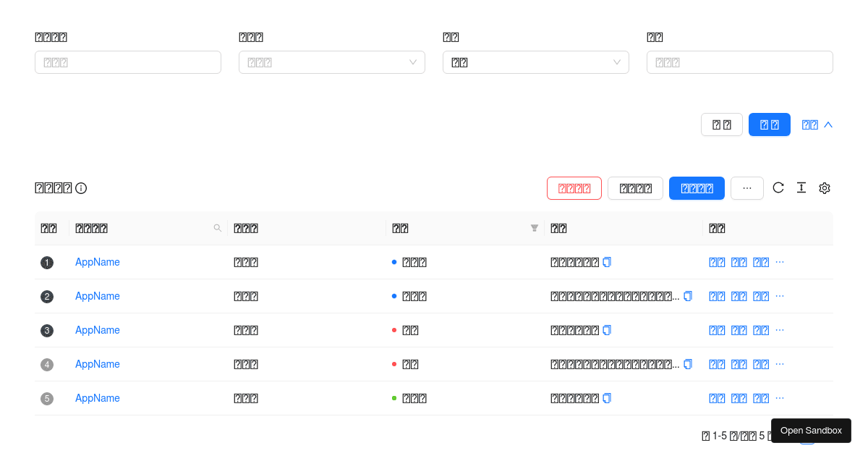
Task: Click the red outlined toolbar button
Action: 574,187
